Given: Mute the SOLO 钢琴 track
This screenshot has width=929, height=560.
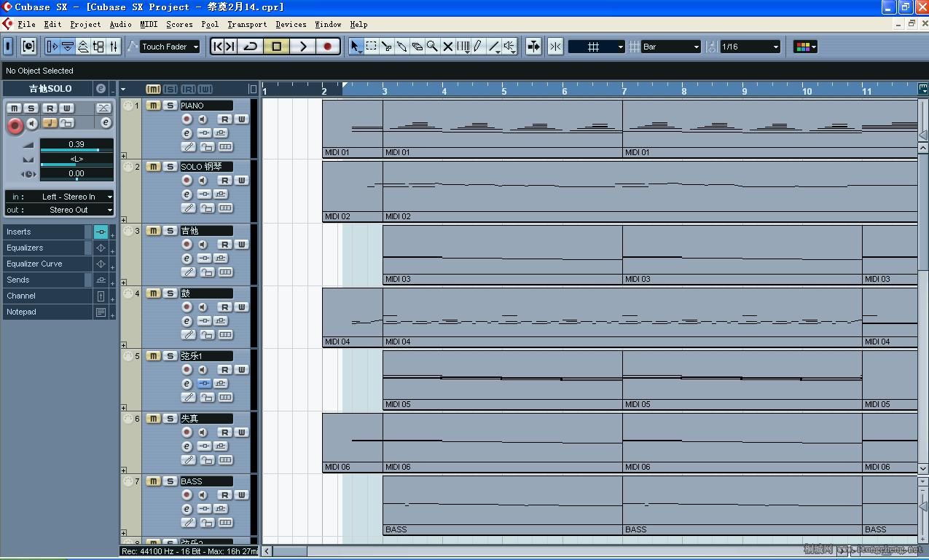Looking at the screenshot, I should (x=153, y=167).
